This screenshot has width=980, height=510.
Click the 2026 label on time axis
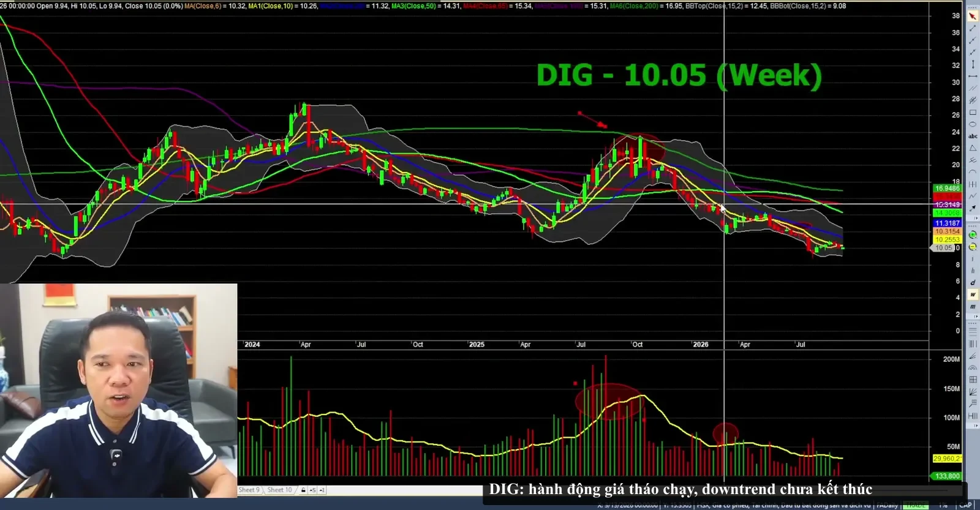point(701,345)
